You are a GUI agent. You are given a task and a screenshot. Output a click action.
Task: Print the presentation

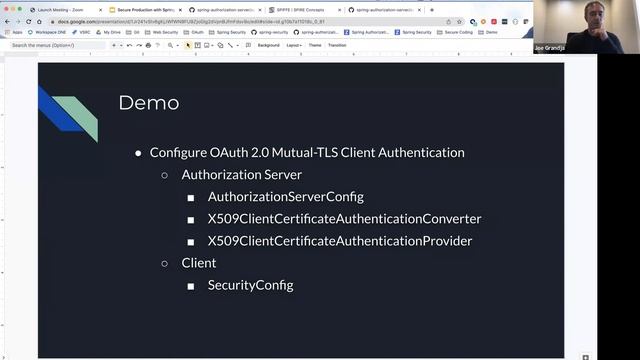148,45
